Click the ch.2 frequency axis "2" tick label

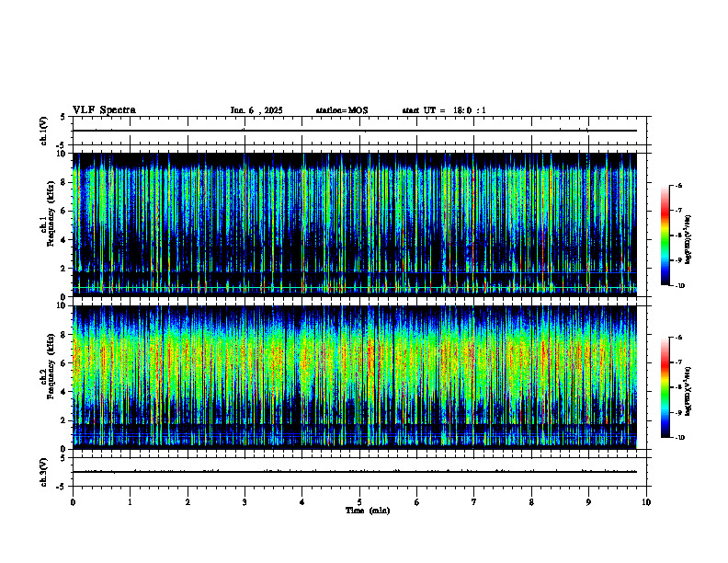pos(64,420)
